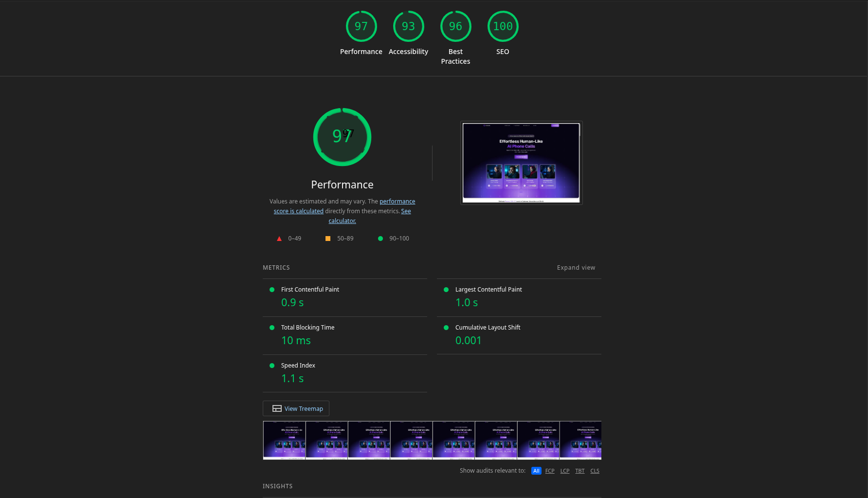
Task: Click the 50–89 legend range text
Action: point(345,239)
